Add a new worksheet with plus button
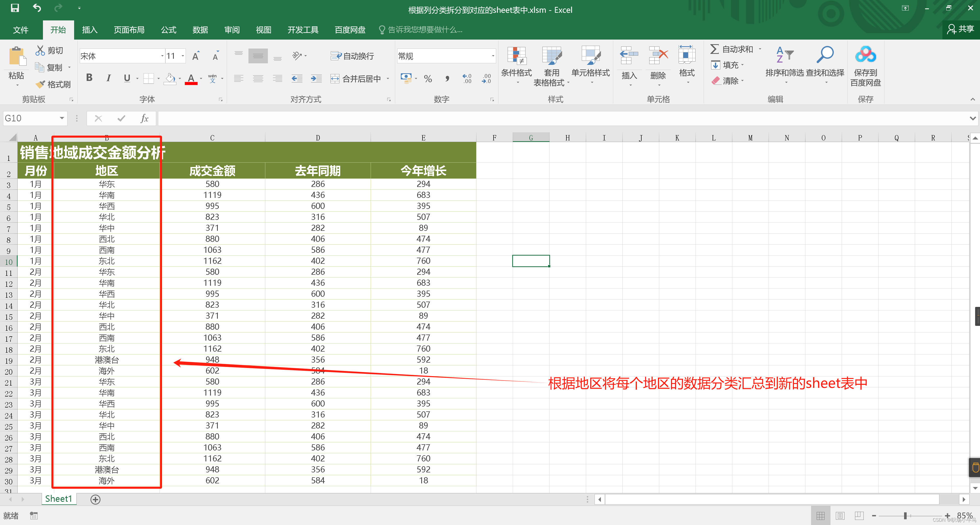 coord(95,499)
